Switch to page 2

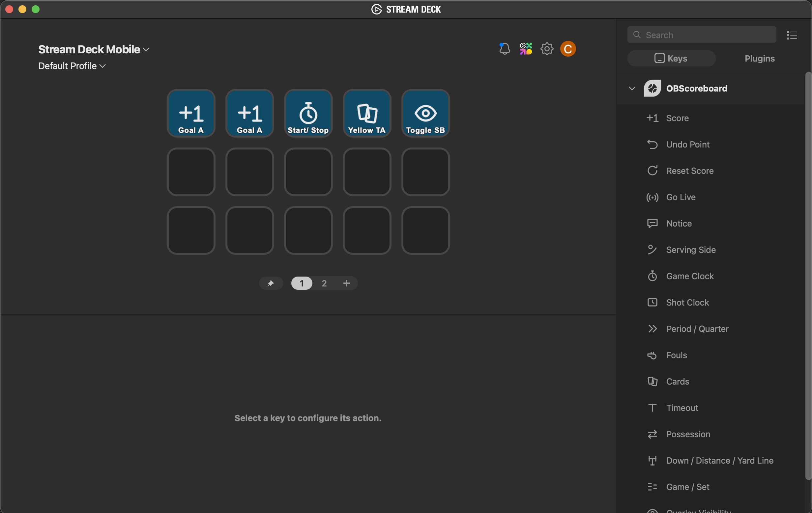(324, 283)
